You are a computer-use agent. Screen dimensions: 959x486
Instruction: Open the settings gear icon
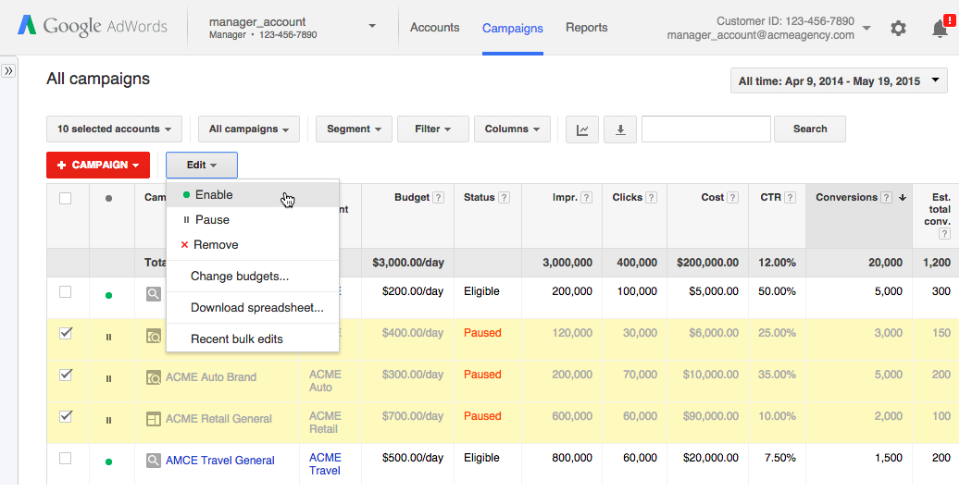(x=898, y=28)
